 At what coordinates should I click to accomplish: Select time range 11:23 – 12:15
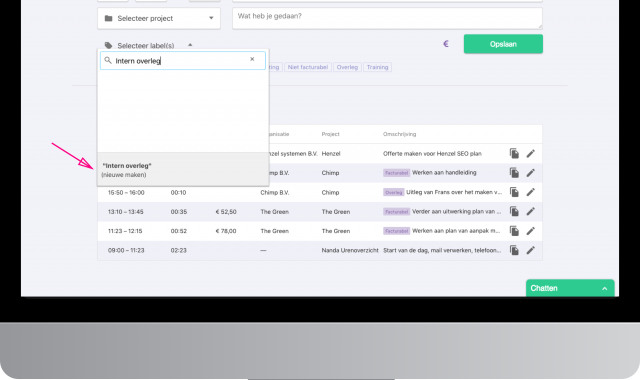click(x=125, y=231)
